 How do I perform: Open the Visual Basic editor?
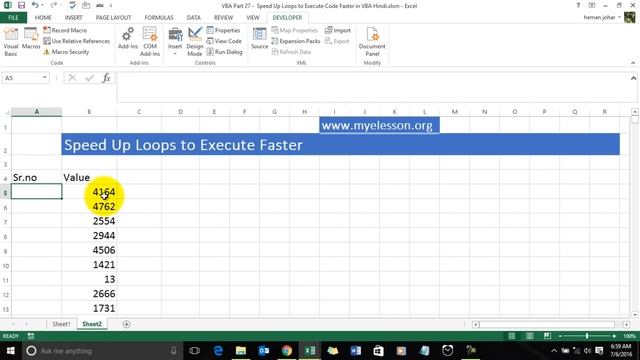tap(11, 42)
